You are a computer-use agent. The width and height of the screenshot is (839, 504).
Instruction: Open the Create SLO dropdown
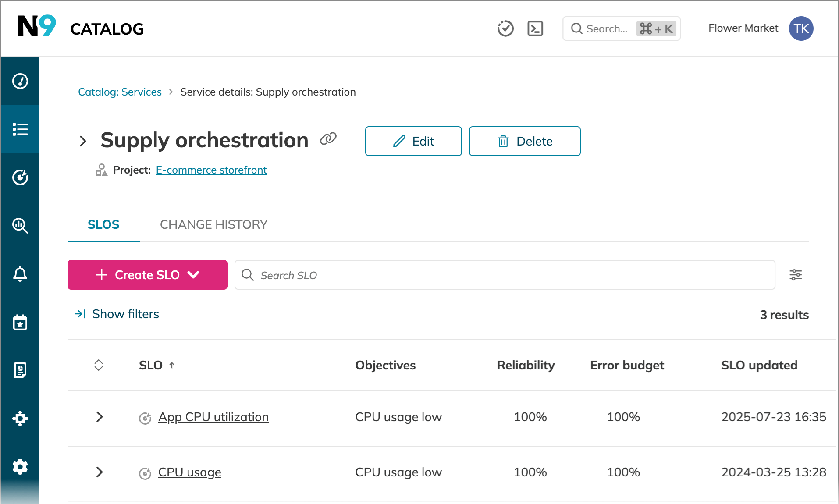coord(147,275)
